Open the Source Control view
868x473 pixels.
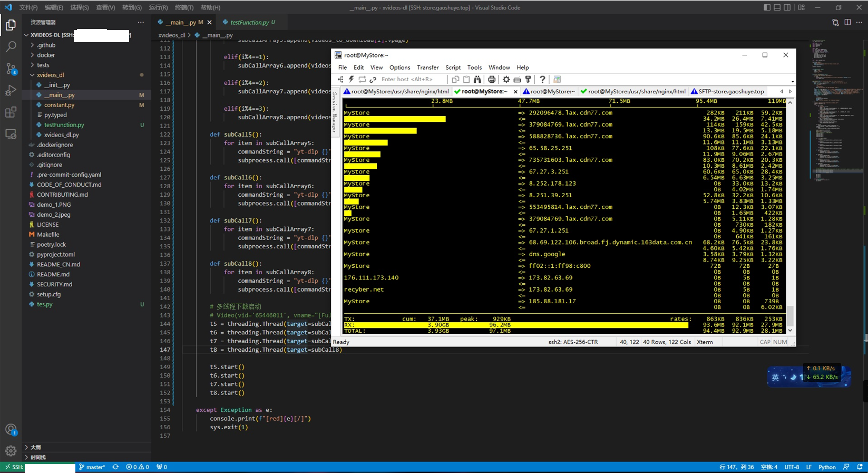[x=11, y=69]
